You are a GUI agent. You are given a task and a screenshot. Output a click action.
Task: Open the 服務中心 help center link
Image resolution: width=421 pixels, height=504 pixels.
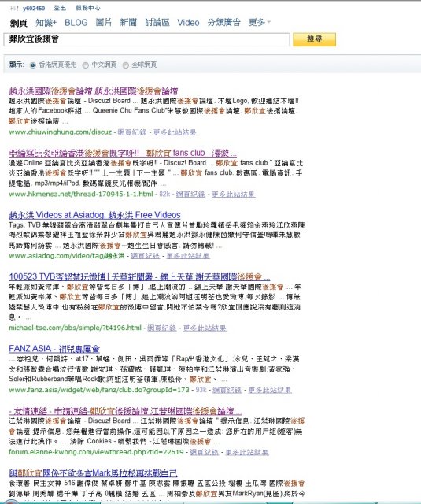(x=88, y=8)
